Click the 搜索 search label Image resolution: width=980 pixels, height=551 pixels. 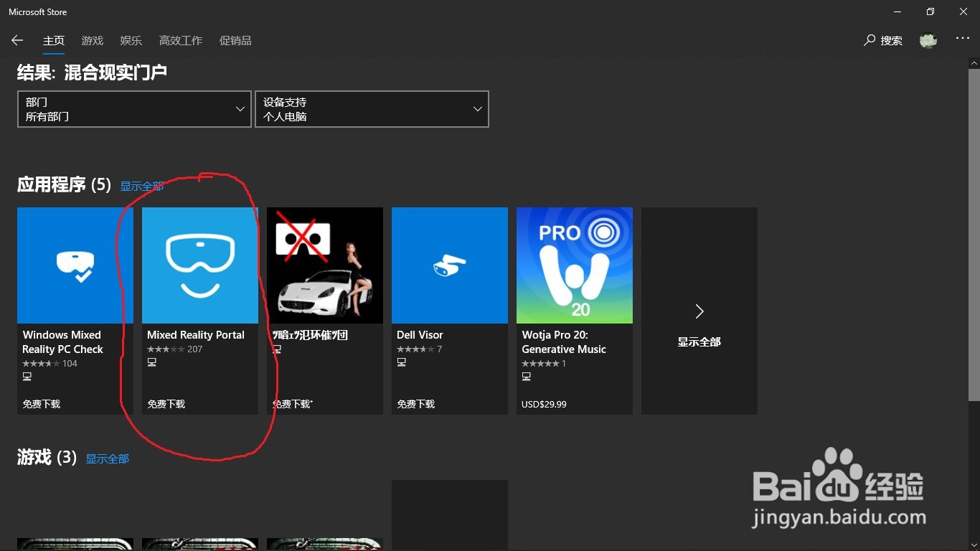point(892,41)
